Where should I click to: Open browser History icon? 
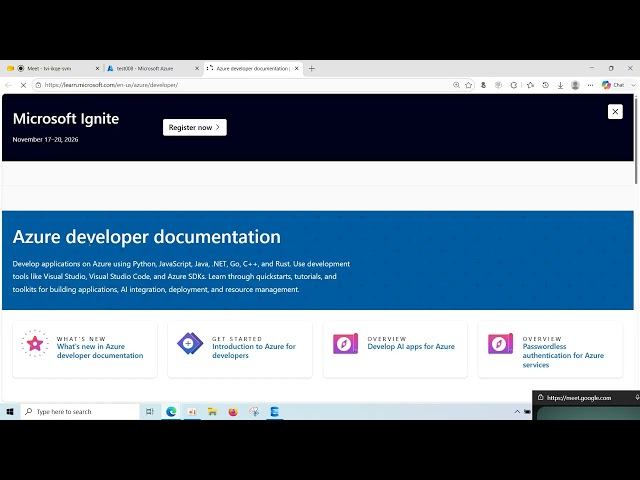(x=545, y=85)
